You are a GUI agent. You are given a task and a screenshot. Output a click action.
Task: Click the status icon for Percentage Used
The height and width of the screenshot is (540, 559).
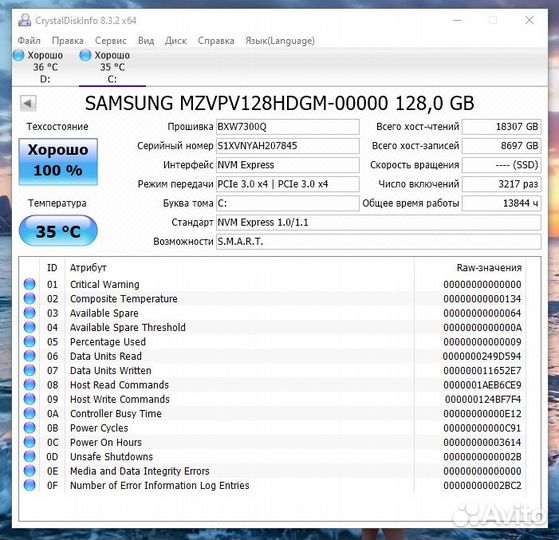pyautogui.click(x=30, y=341)
